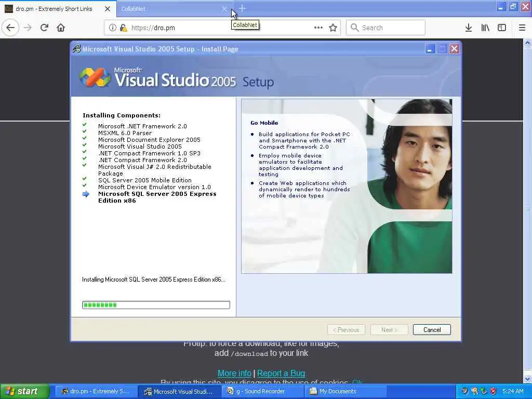Open the browser home page icon
Viewport: 532px width, 399px height.
(x=61, y=28)
